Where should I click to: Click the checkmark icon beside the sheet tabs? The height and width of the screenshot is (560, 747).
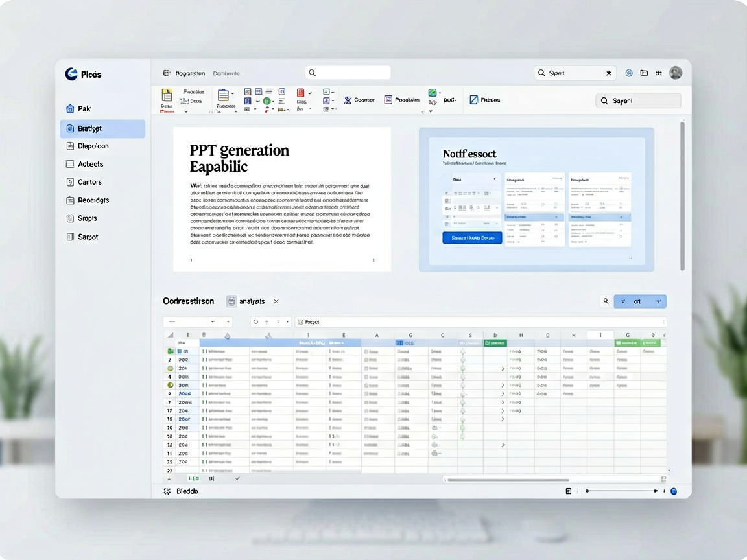point(237,478)
